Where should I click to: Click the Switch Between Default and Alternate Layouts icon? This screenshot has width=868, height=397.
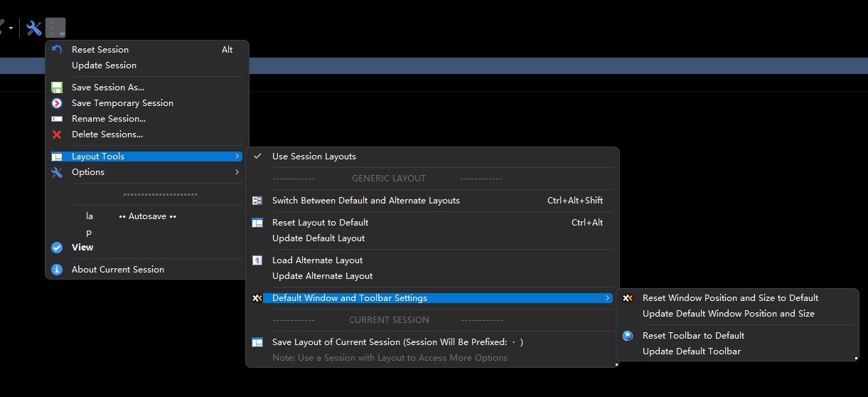pos(257,201)
